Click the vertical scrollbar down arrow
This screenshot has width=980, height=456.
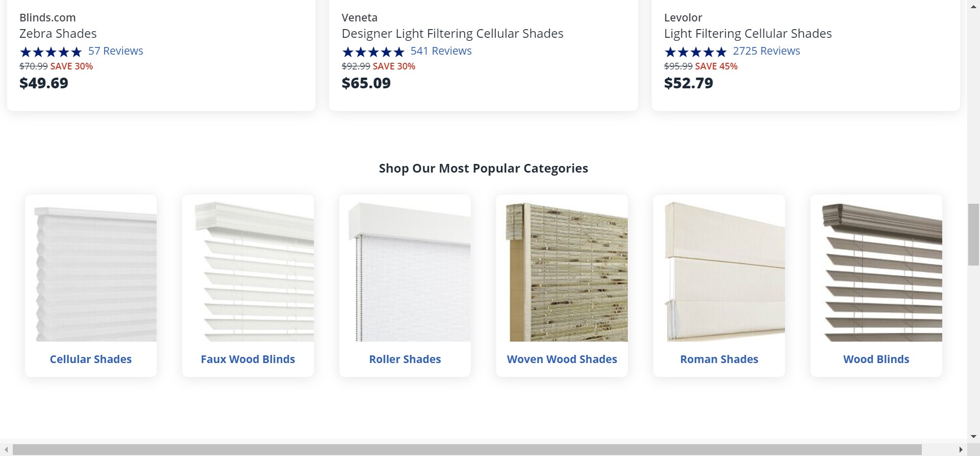pos(973,437)
